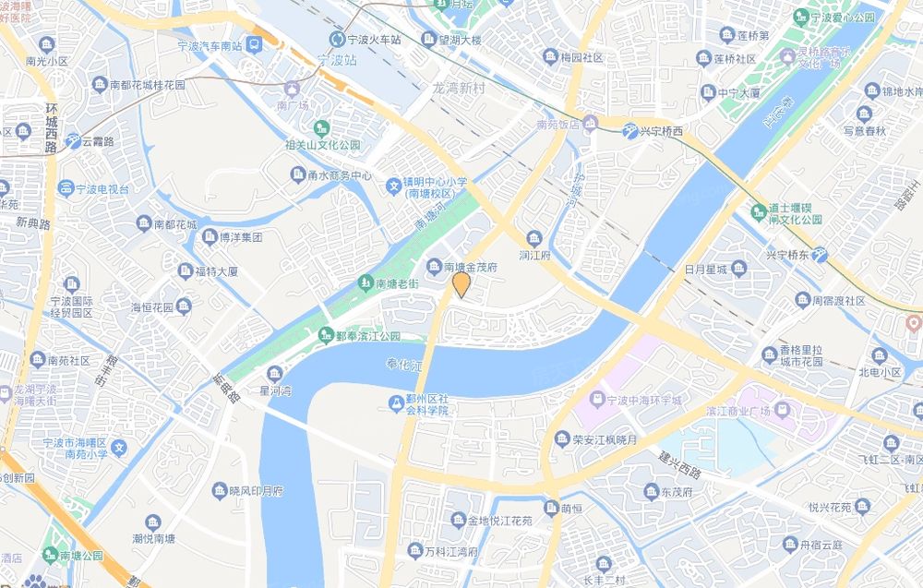Screen dimensions: 923x588
Task: Open the 鄞奉滨江公园 park icon
Action: pos(326,335)
